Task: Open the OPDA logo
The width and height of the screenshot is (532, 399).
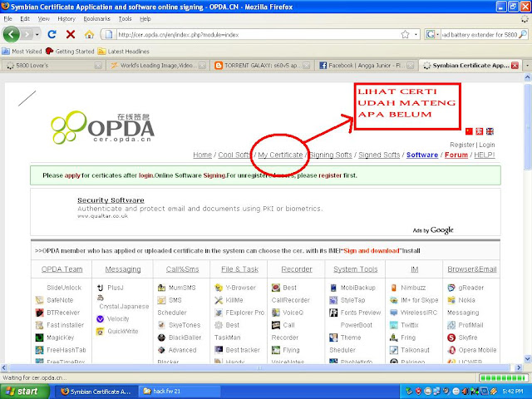Action: coord(103,127)
